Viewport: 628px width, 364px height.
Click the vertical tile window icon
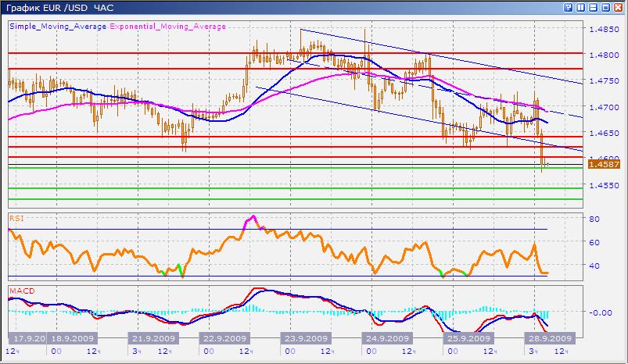(x=580, y=7)
